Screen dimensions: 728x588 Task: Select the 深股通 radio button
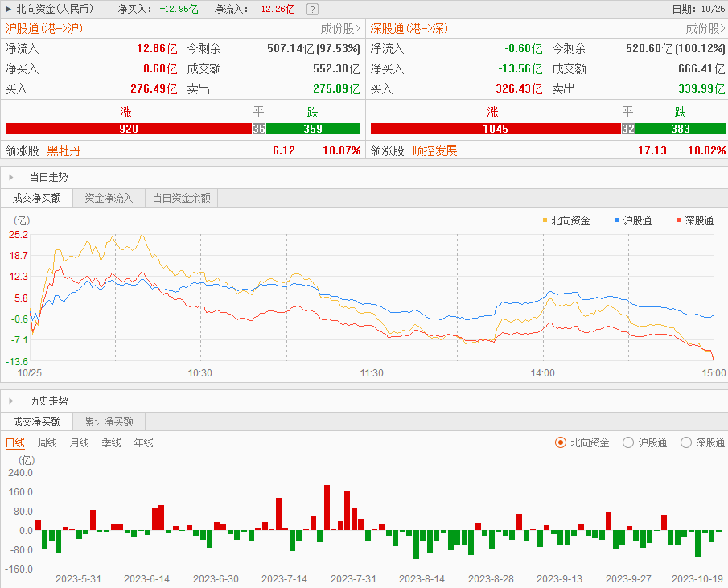pos(686,442)
